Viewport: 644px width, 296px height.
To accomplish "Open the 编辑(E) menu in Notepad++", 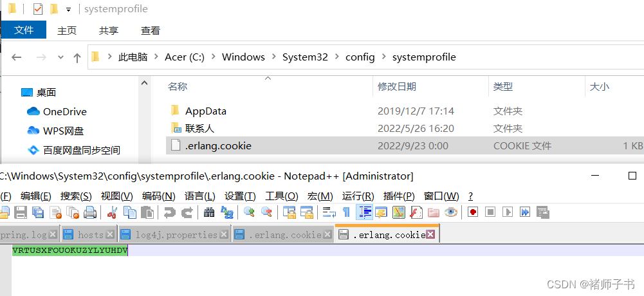I will (36, 196).
